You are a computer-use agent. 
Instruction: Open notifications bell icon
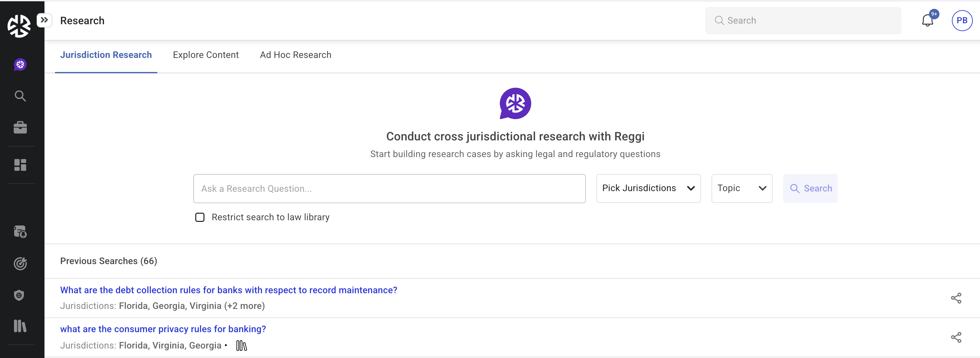click(928, 21)
